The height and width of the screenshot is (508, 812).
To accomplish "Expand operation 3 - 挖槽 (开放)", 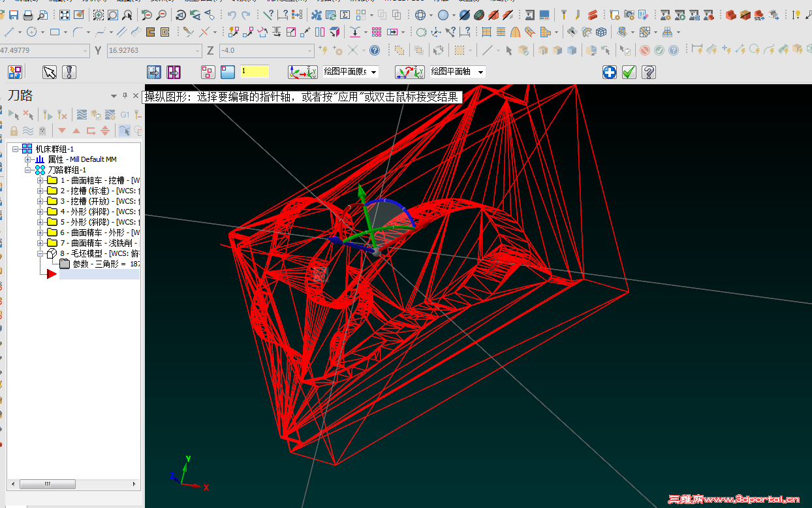I will (40, 201).
